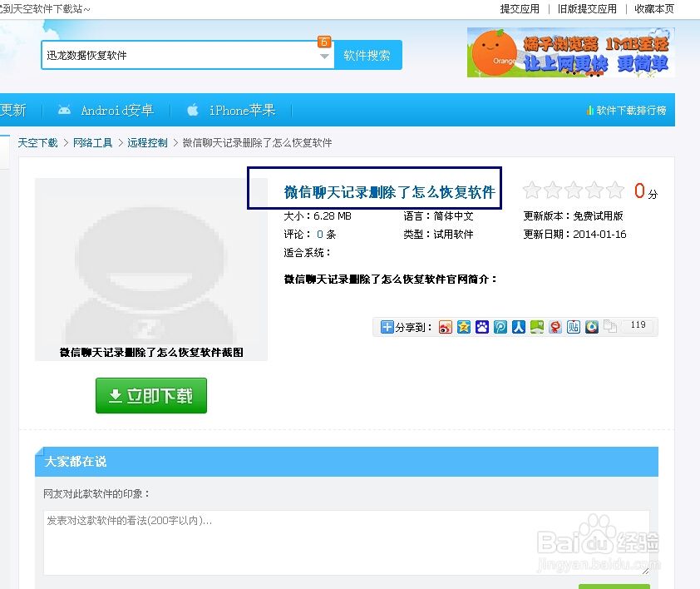Click the share count 119
Image resolution: width=700 pixels, height=589 pixels.
[x=638, y=325]
